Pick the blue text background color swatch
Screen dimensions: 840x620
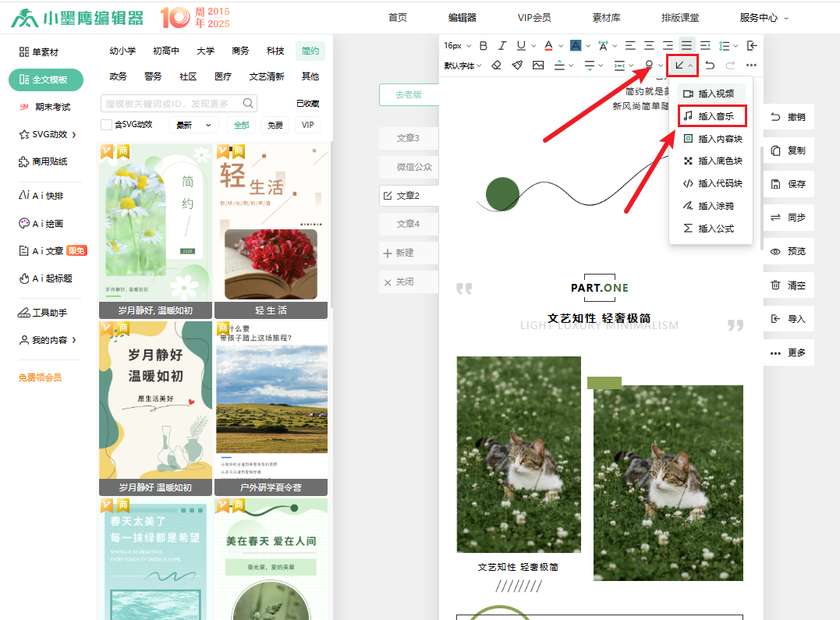(576, 45)
